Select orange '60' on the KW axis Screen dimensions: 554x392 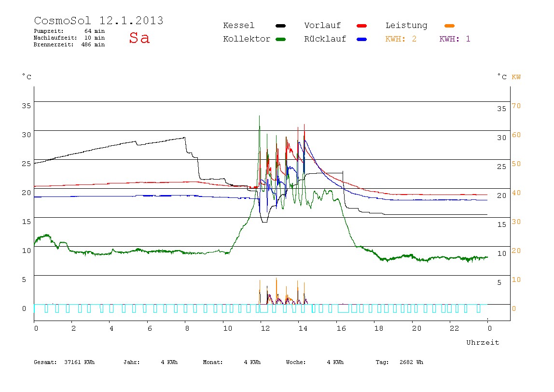pyautogui.click(x=516, y=135)
